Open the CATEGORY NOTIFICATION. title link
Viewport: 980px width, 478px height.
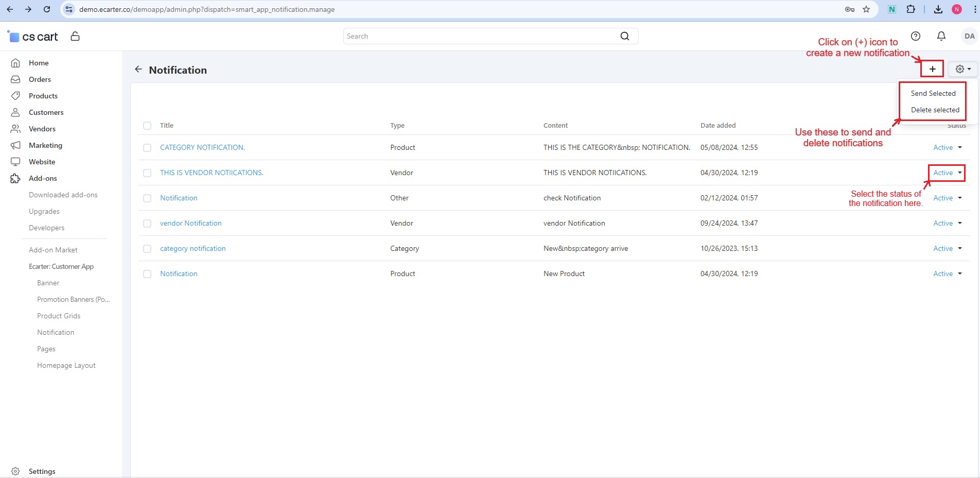[202, 147]
